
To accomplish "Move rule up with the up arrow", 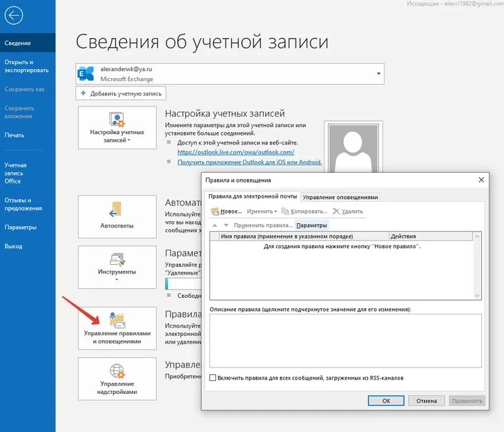I will point(215,225).
